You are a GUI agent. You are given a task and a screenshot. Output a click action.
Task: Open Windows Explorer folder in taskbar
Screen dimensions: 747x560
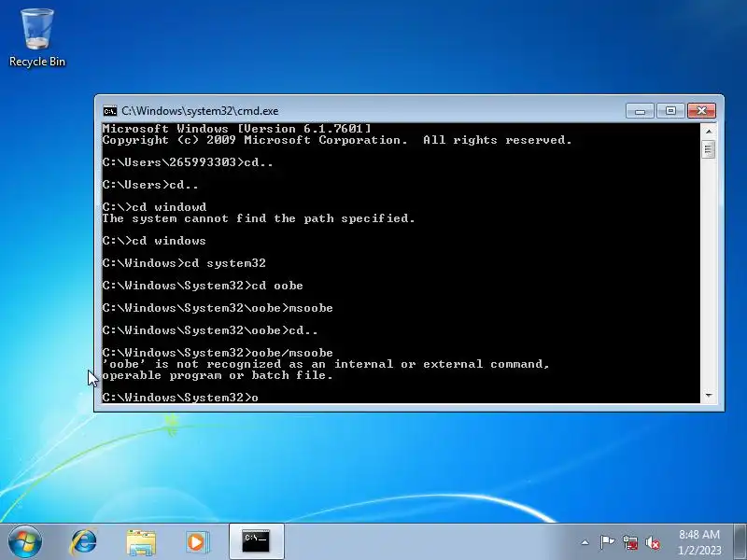(141, 542)
